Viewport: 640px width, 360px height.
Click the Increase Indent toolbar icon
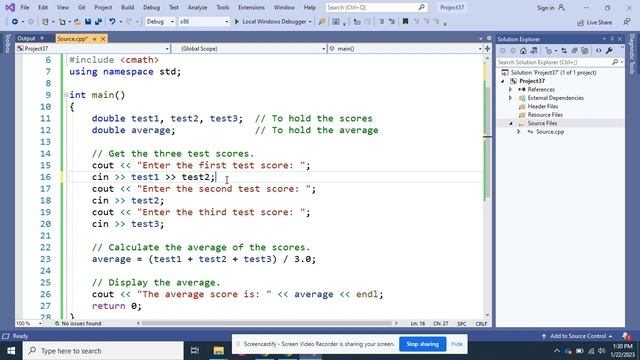click(x=391, y=22)
